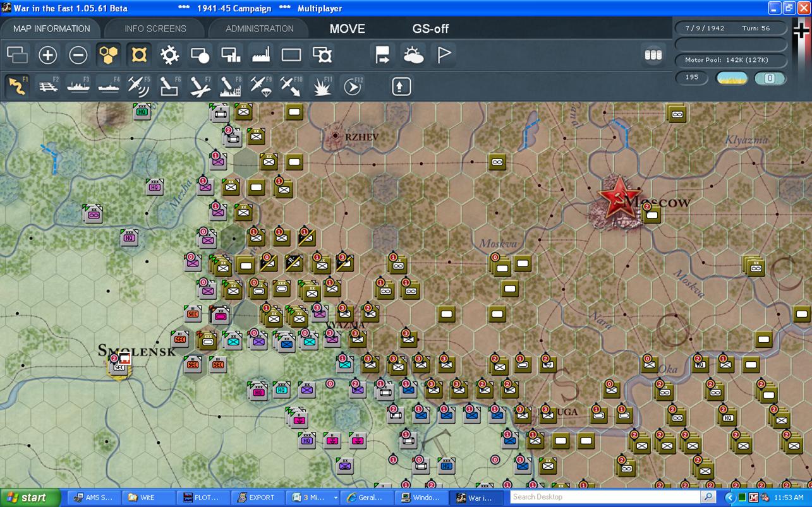Toggle the GS-off ground support setting
The image size is (812, 507).
[x=430, y=28]
